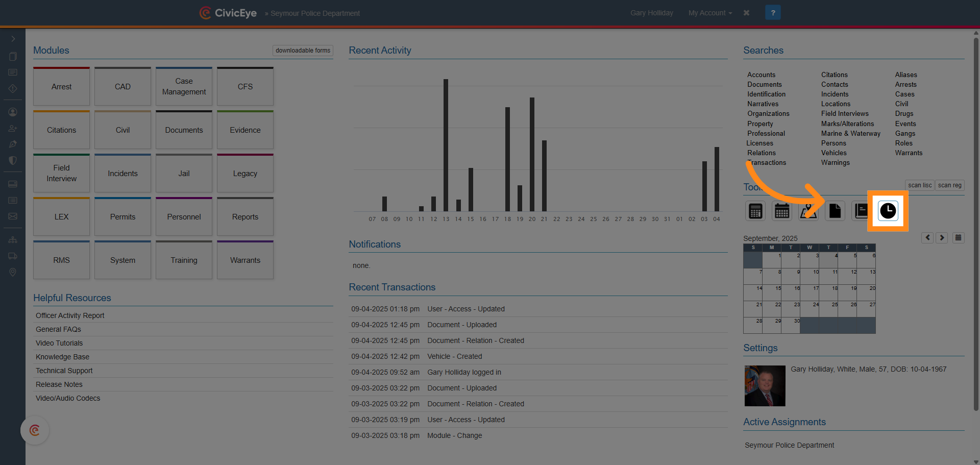Open the Field Interviews search link

[845, 113]
